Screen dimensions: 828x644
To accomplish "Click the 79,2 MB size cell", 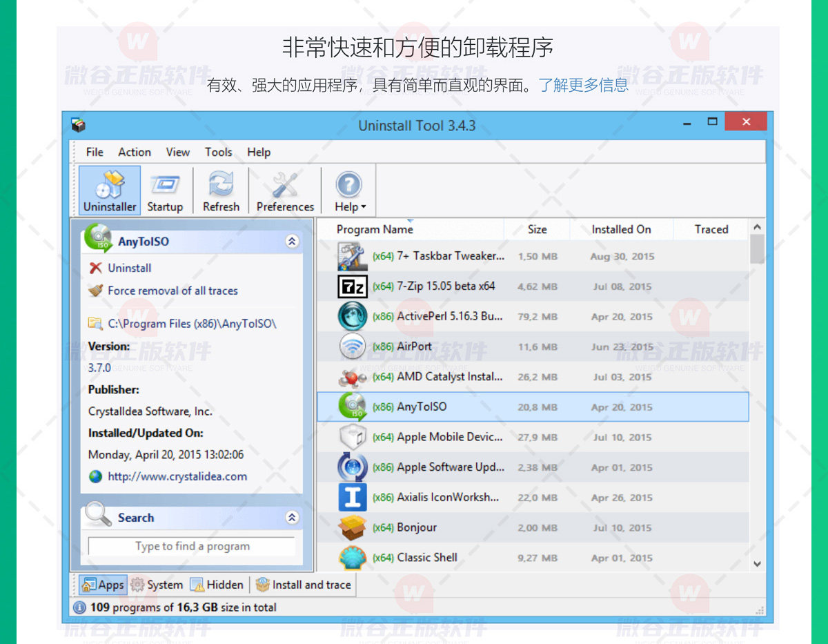I will coord(538,317).
